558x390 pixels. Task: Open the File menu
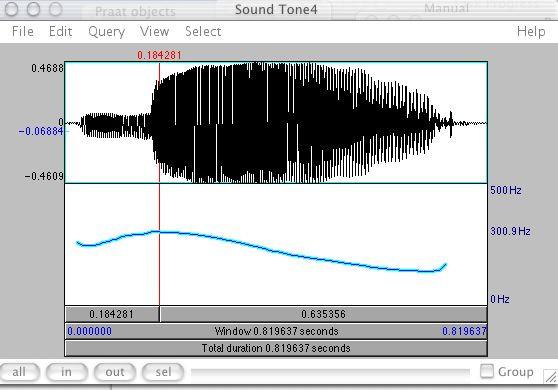coord(23,32)
